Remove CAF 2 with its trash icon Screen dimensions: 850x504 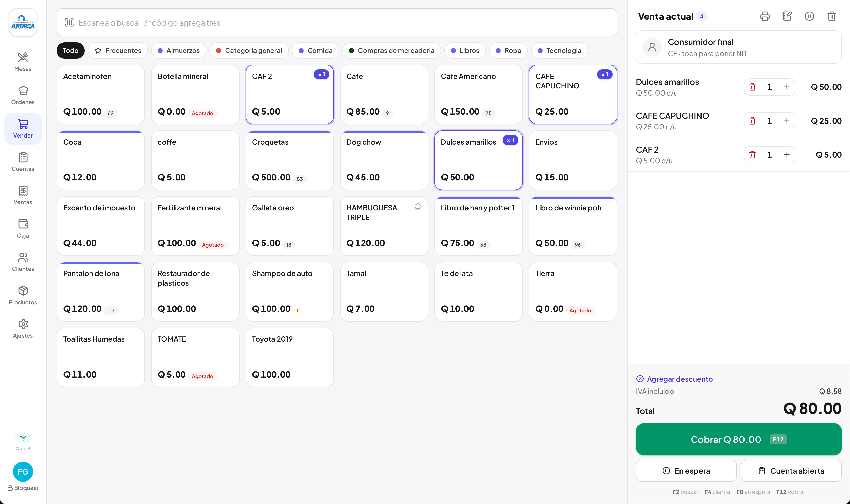click(752, 155)
